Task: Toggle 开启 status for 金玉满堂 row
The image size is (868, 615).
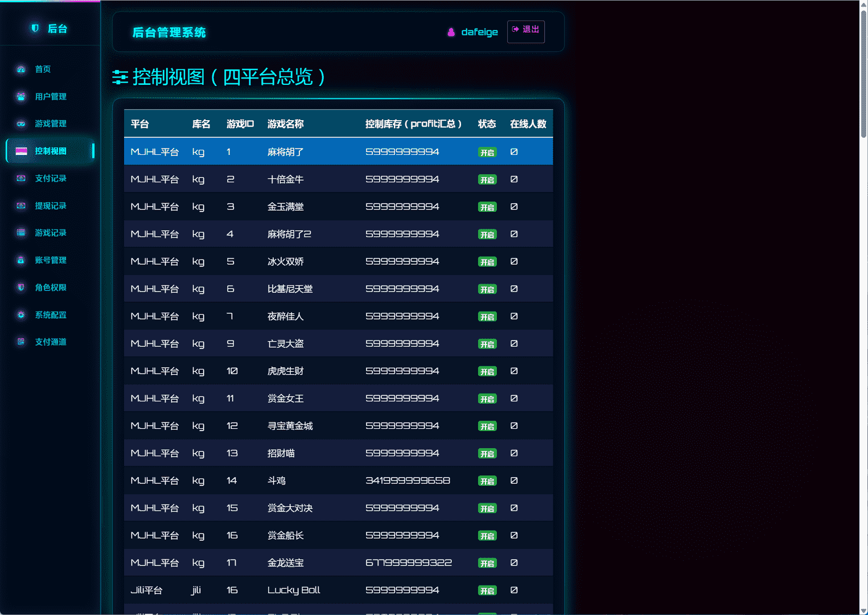Action: (487, 207)
